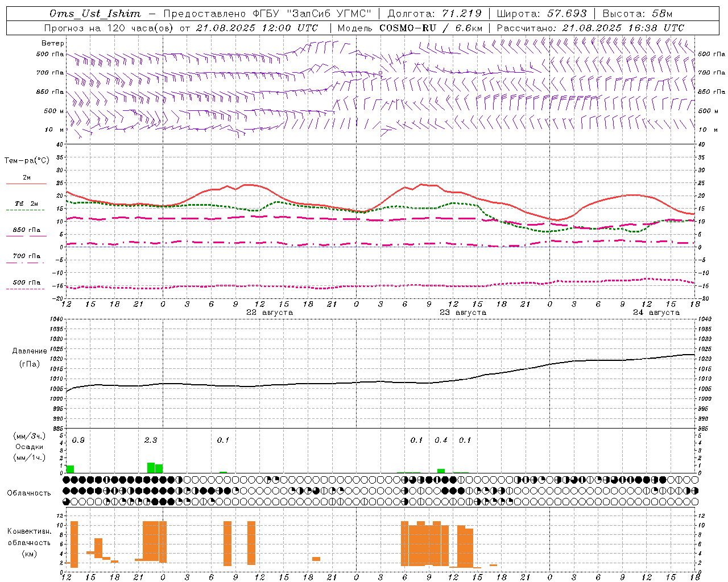The image size is (728, 582).
Task: Click "Рассчитано: 21.08.2025 16:38 UTC" timestamp
Action: pyautogui.click(x=590, y=28)
